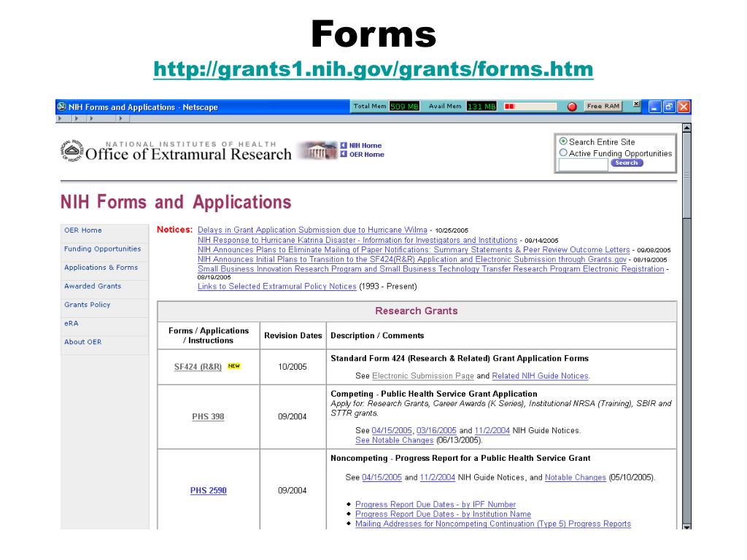
Task: Open Notable Changes link in PHS 2590 row
Action: click(576, 477)
